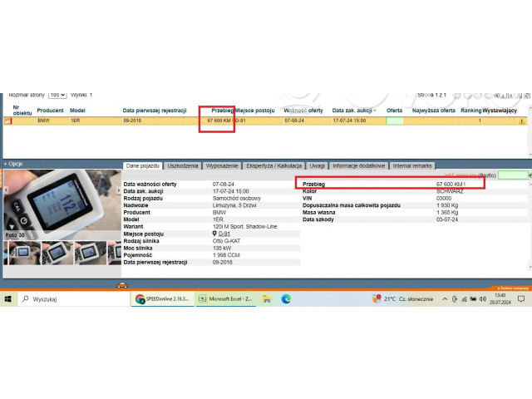Open the volume control in the system tray
The image size is (532, 399).
pyautogui.click(x=481, y=298)
